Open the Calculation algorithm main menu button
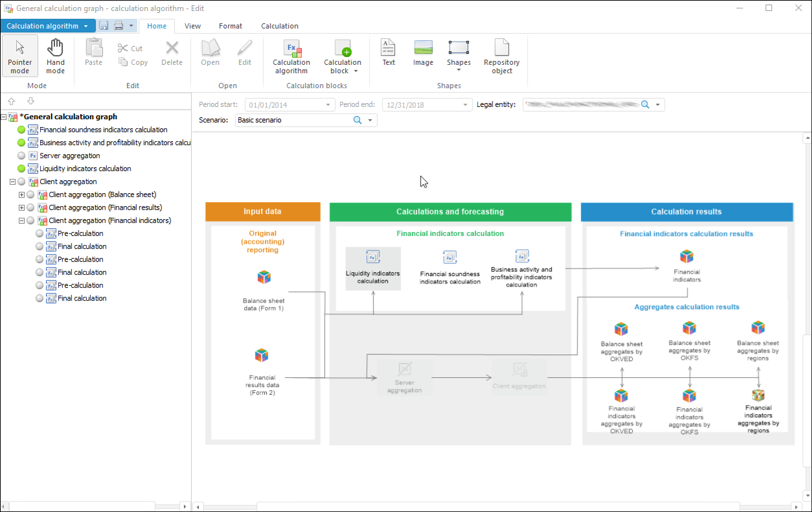 (x=48, y=26)
